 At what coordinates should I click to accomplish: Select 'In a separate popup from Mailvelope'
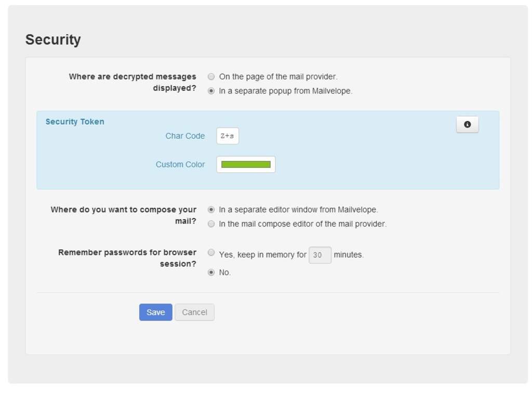tap(211, 91)
